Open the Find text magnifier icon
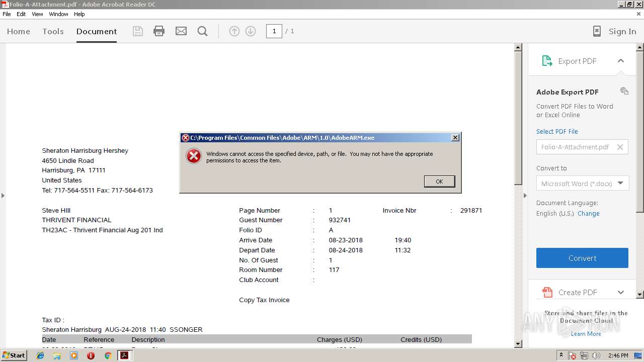Screen dimensions: 644x362 (x=203, y=31)
